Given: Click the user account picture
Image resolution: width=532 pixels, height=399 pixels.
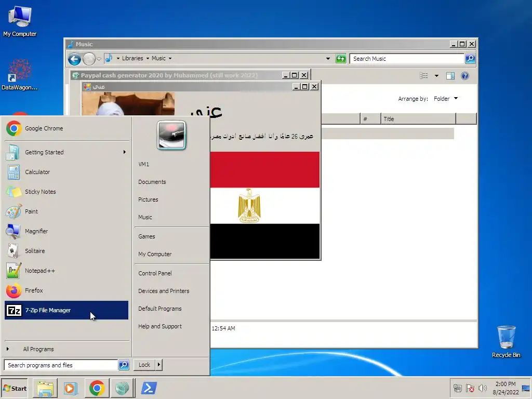Looking at the screenshot, I should point(171,135).
